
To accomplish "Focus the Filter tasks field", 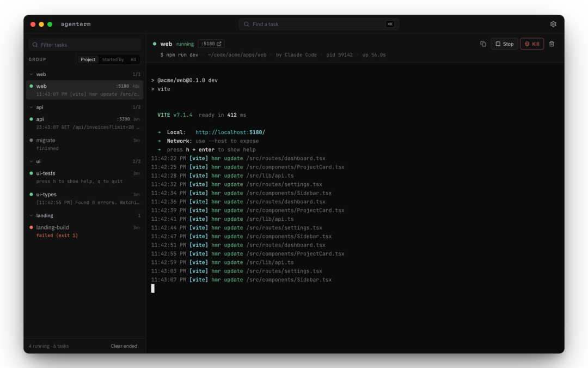I will coord(85,45).
